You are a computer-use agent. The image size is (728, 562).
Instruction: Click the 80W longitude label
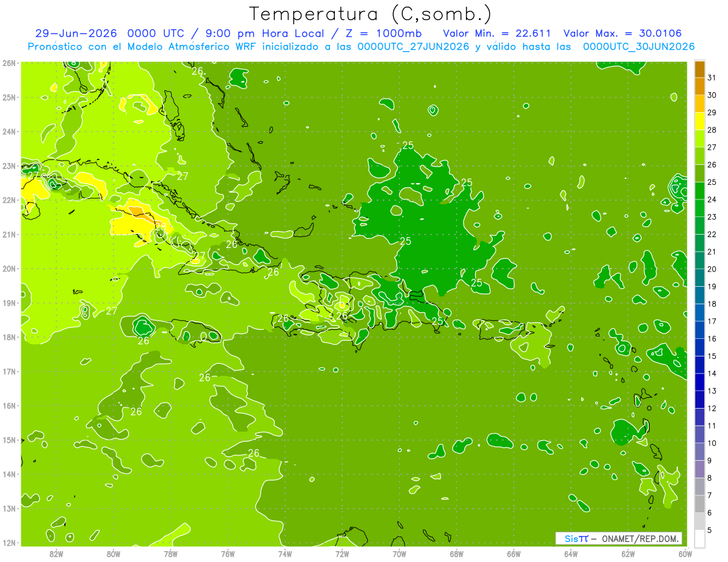coord(113,554)
